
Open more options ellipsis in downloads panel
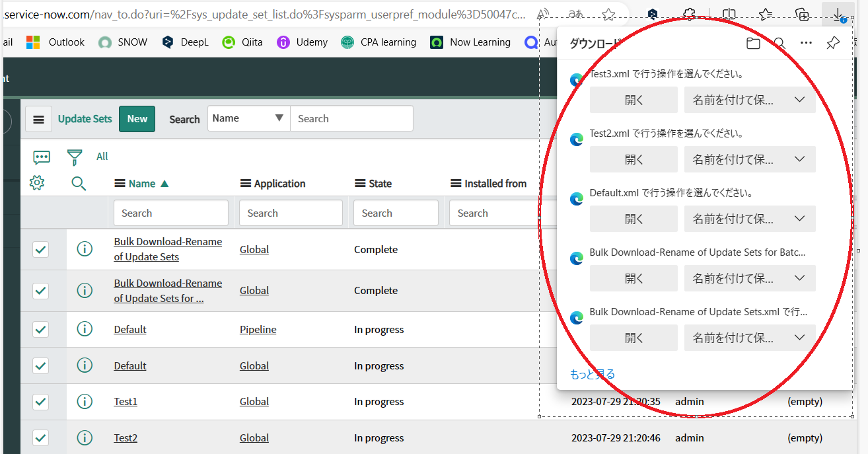(806, 43)
